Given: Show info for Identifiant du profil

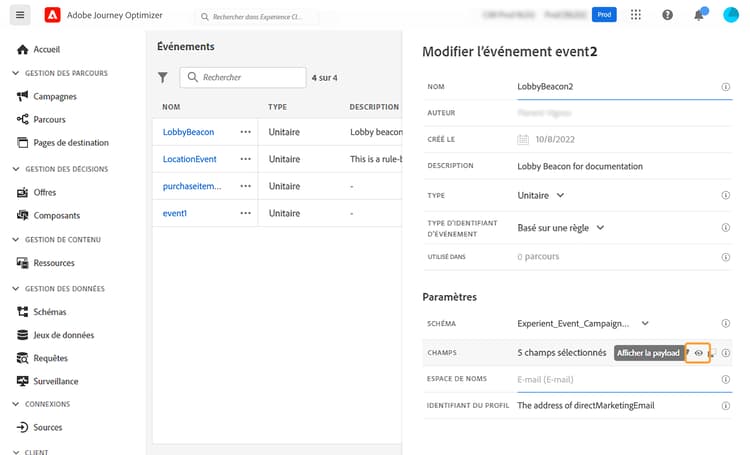Looking at the screenshot, I should [x=726, y=406].
